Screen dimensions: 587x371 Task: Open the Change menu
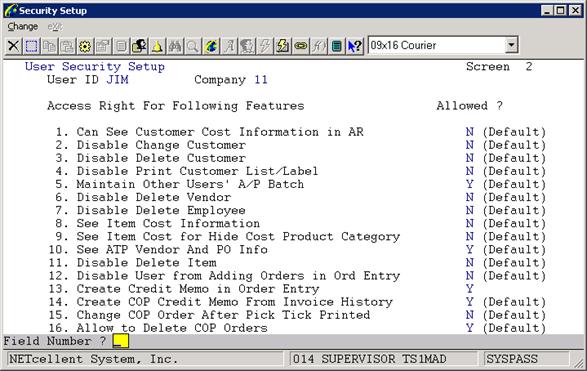click(x=22, y=27)
